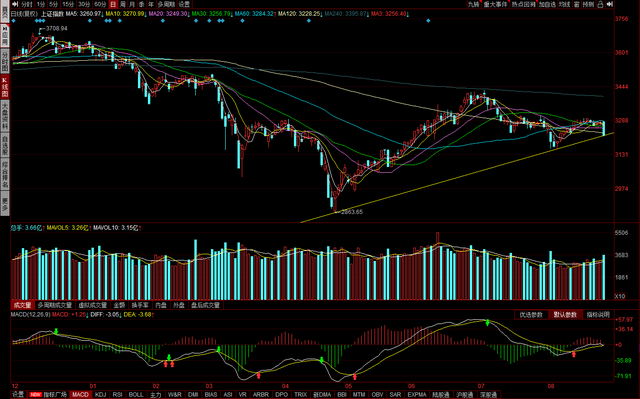Image resolution: width=640 pixels, height=399 pixels.
Task: Click the 指标说明 button
Action: (x=598, y=315)
